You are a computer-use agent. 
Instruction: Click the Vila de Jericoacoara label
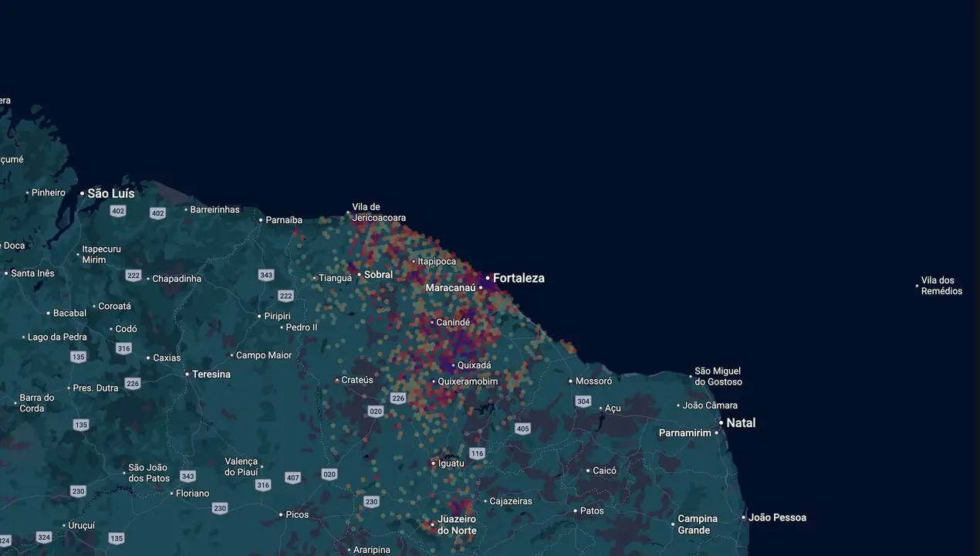[x=379, y=212]
